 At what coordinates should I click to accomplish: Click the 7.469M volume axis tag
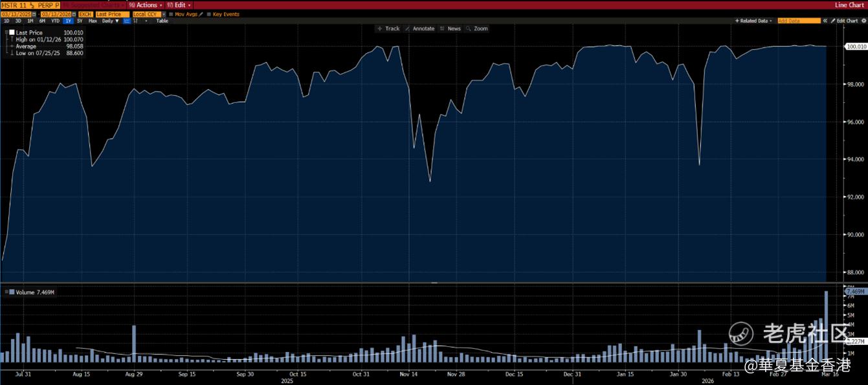pos(855,292)
